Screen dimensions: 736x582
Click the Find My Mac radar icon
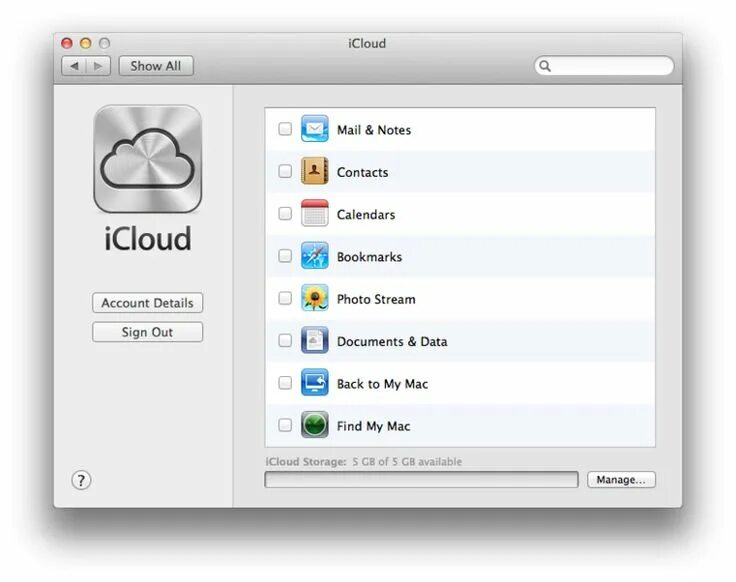click(x=314, y=424)
